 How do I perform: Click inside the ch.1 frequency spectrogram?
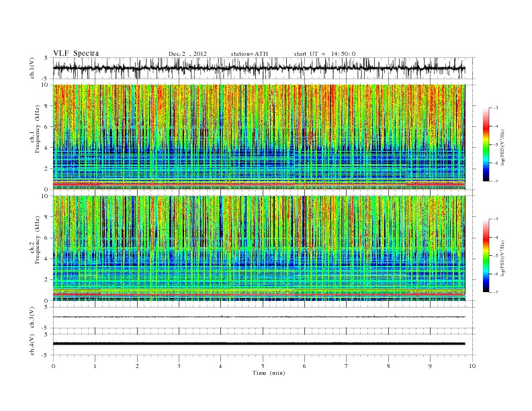259,137
